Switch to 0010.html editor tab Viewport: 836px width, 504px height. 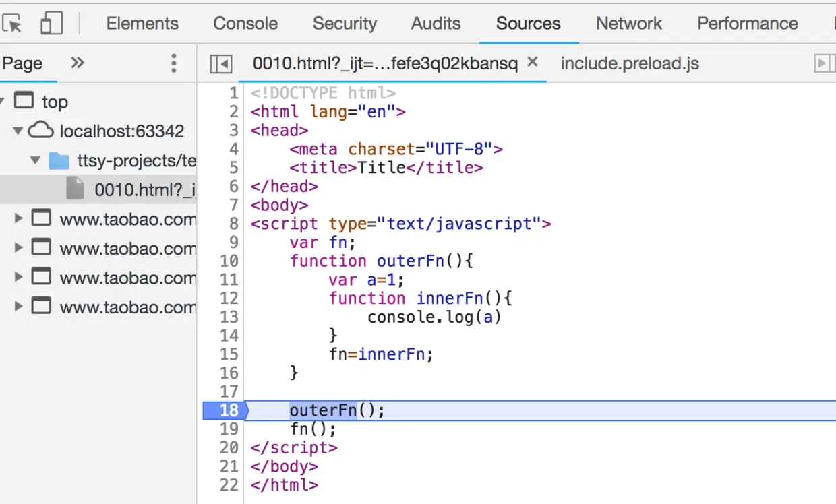385,64
